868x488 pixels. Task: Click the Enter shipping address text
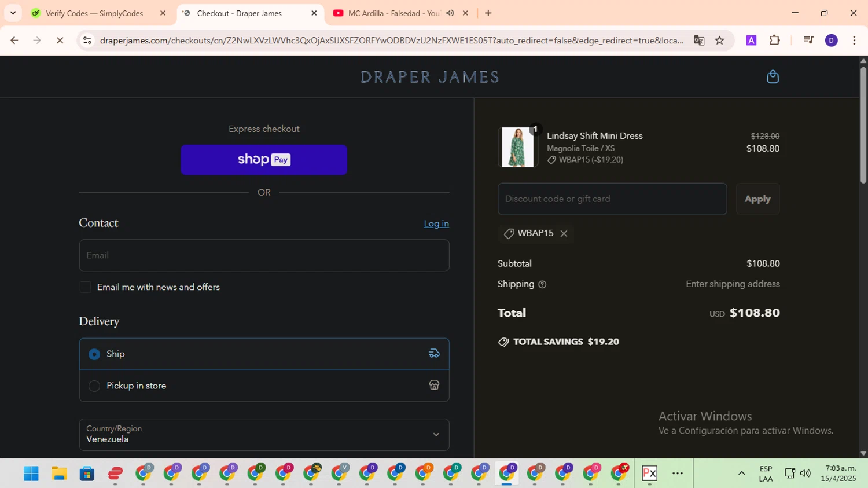tap(733, 284)
